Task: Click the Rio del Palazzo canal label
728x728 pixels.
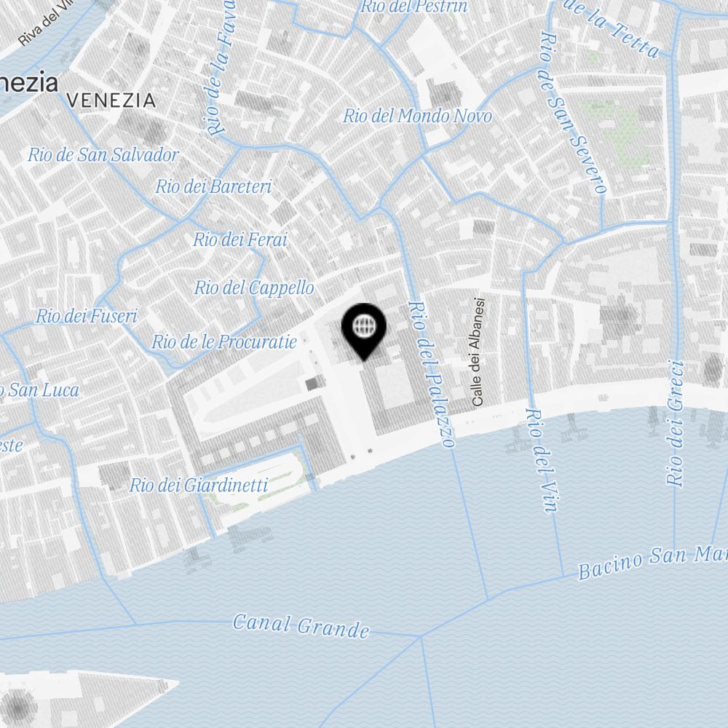Action: 431,374
